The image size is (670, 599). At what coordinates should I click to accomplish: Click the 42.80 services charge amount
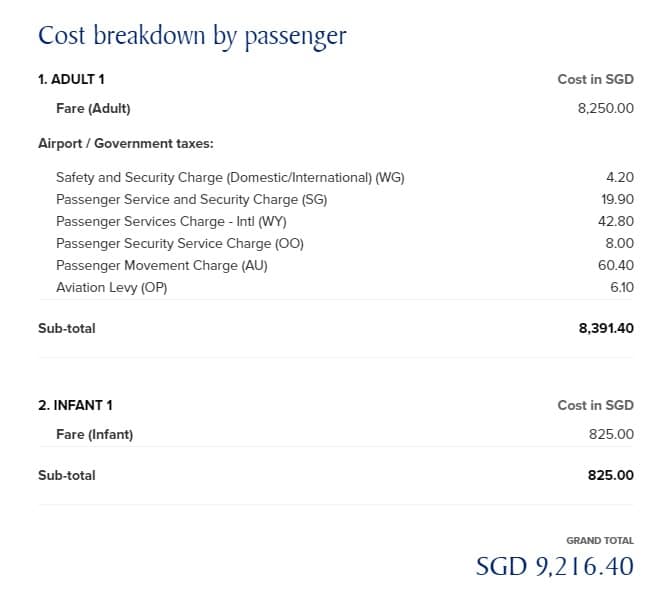point(615,221)
